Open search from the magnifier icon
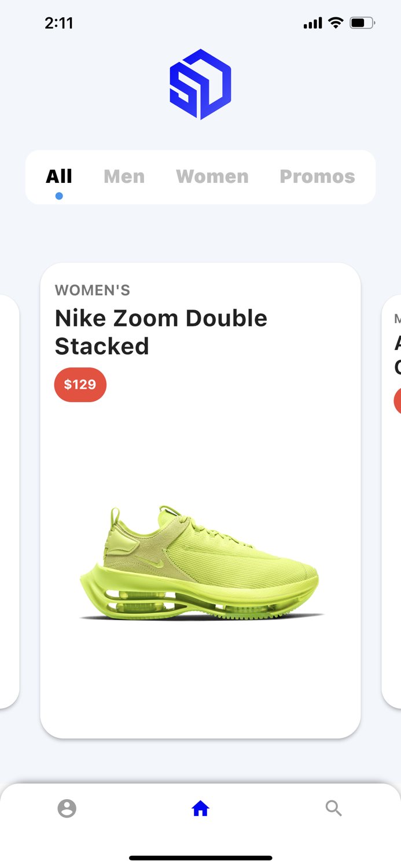Image resolution: width=401 pixels, height=868 pixels. (x=334, y=808)
